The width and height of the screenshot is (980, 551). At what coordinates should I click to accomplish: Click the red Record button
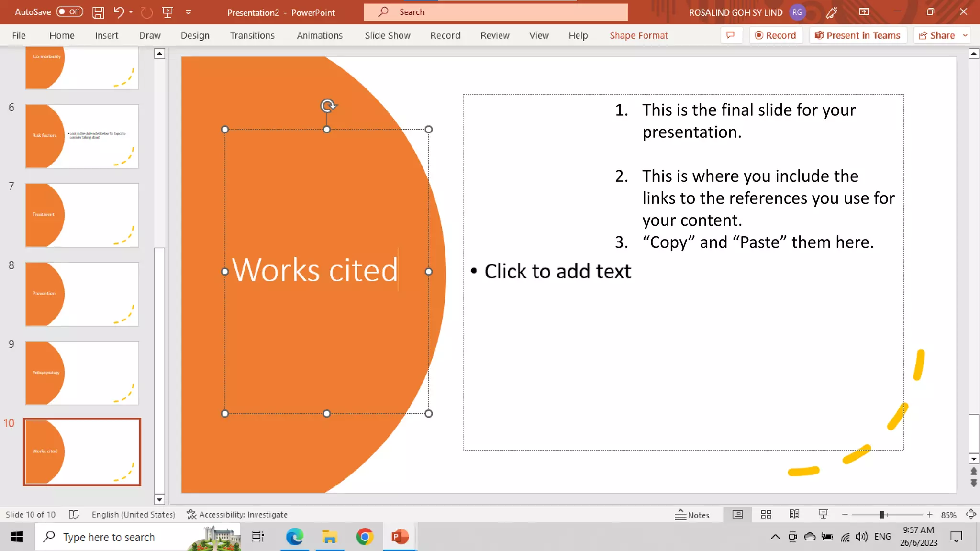pos(775,35)
